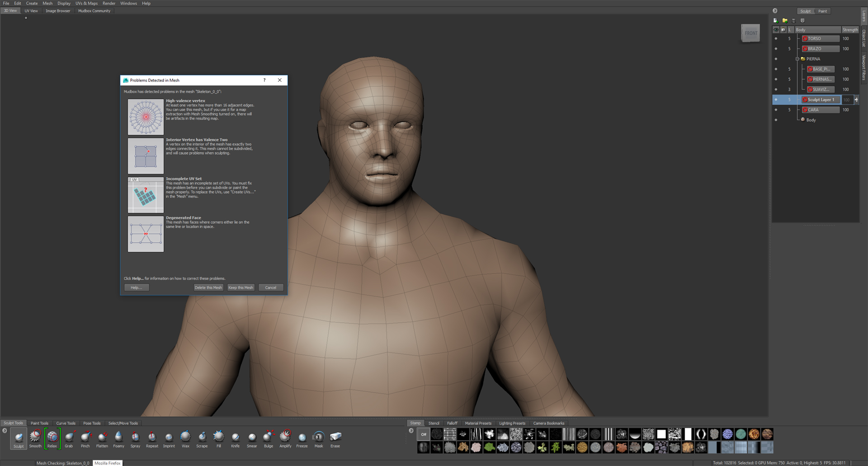Collapse the layers panel with arrow button
The height and width of the screenshot is (466, 868).
tap(775, 11)
